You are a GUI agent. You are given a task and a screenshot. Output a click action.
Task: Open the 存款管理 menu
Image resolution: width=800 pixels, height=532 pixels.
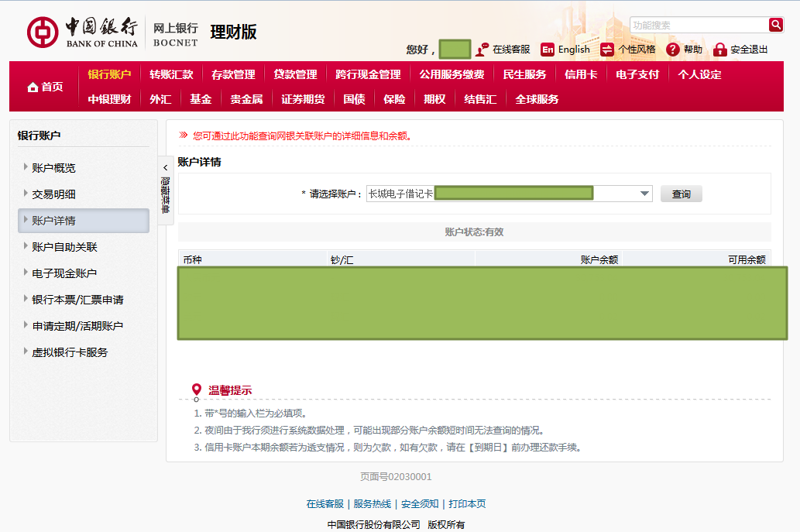point(233,74)
